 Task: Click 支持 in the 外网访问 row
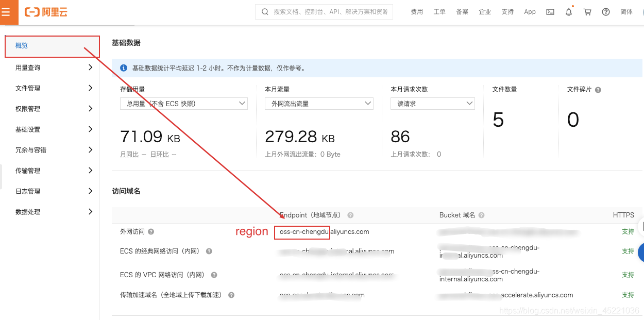pos(628,232)
